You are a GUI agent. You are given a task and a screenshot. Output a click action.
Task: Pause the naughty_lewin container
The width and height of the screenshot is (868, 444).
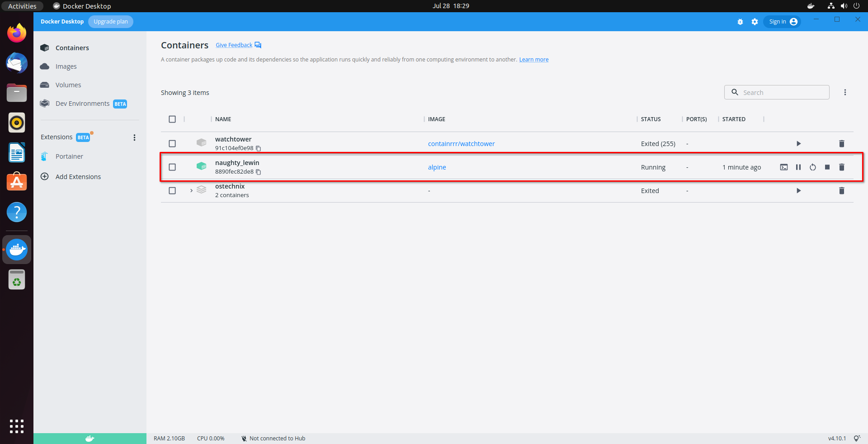798,167
